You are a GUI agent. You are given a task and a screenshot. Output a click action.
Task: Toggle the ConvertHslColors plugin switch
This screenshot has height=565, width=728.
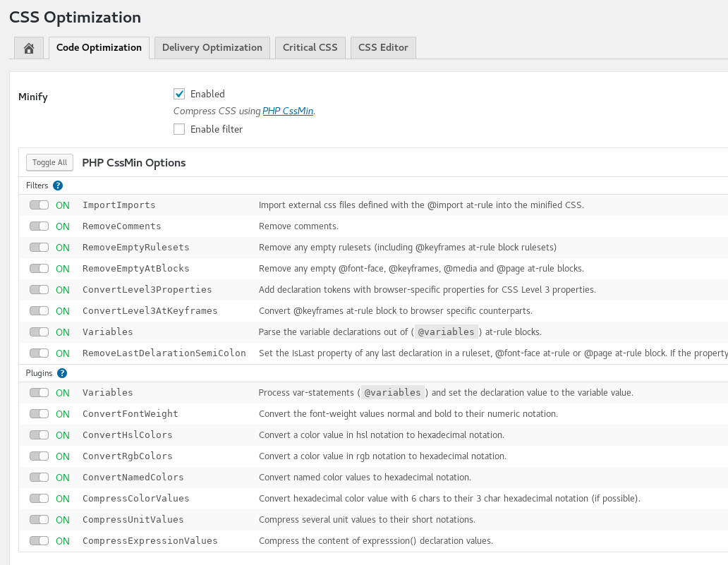click(x=39, y=435)
